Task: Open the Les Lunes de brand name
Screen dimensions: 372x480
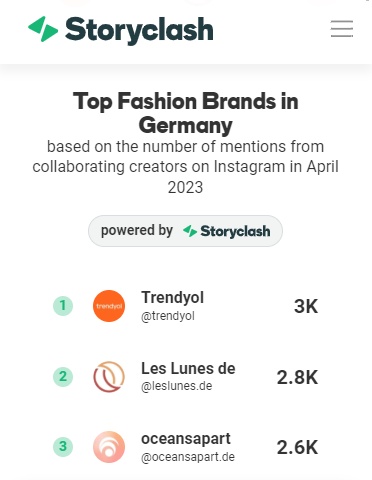Action: point(188,368)
